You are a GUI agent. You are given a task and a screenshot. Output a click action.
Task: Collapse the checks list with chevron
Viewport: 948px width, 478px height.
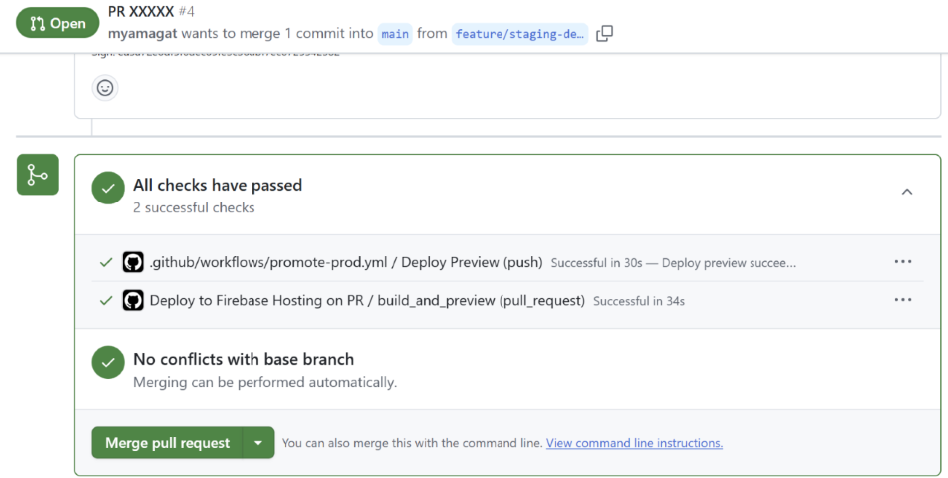906,192
